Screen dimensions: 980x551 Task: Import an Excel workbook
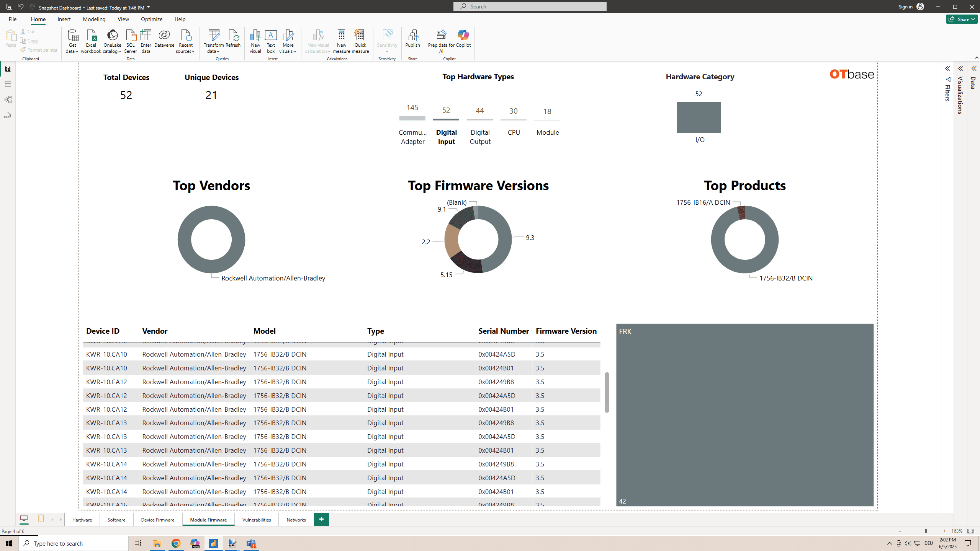(x=91, y=41)
